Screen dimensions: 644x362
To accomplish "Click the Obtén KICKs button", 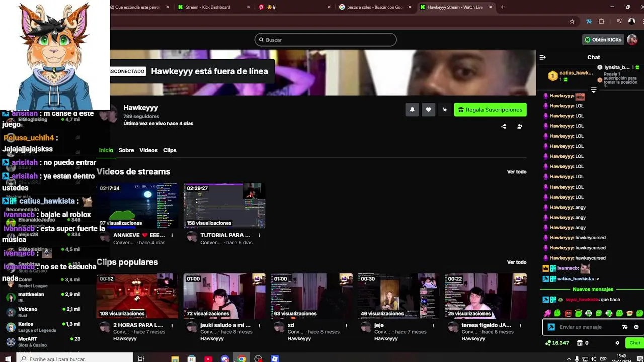I will pyautogui.click(x=603, y=40).
